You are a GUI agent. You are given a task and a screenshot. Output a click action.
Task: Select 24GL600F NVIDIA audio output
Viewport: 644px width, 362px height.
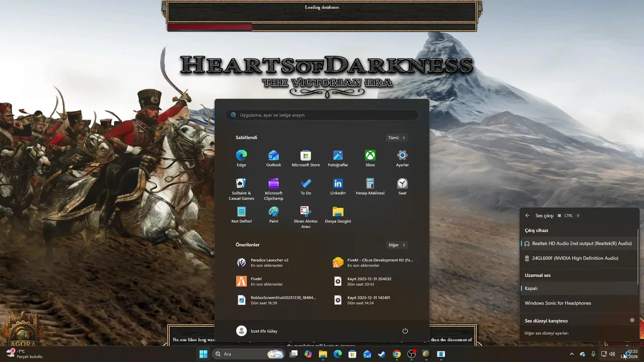point(578,258)
